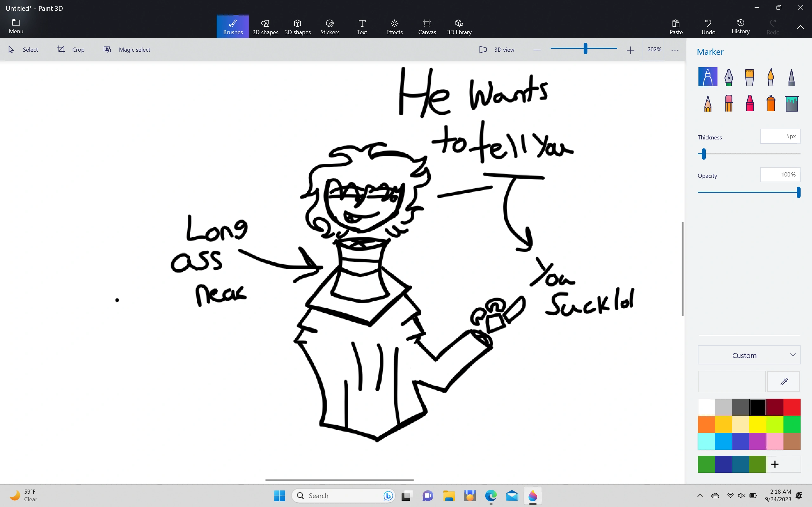Viewport: 812px width, 507px height.
Task: Open the History panel
Action: [x=740, y=26]
